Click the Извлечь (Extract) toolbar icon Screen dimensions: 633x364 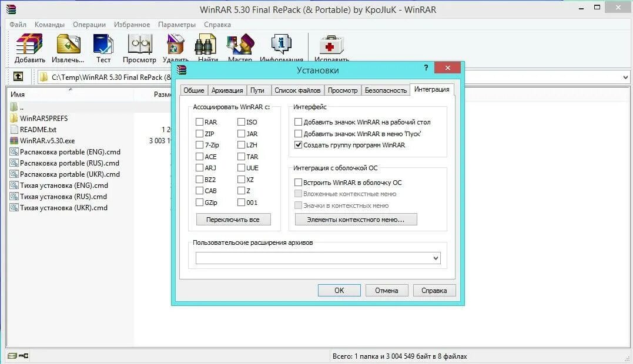(68, 44)
